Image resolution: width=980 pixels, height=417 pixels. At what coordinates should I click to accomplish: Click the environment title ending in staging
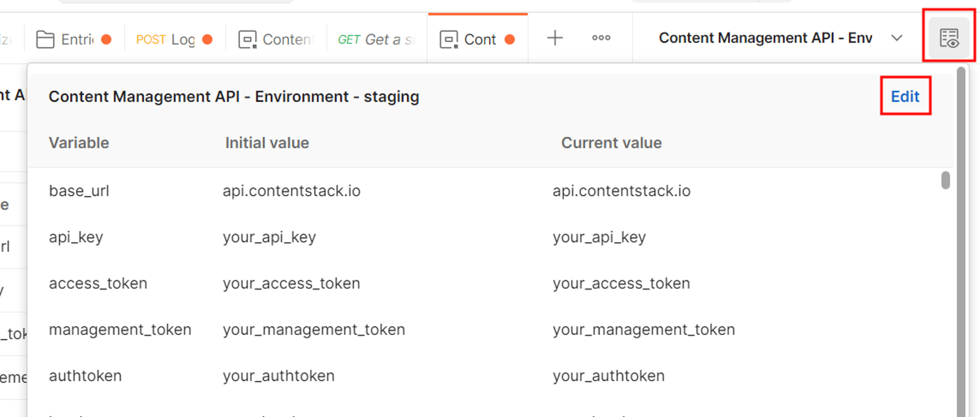click(234, 97)
